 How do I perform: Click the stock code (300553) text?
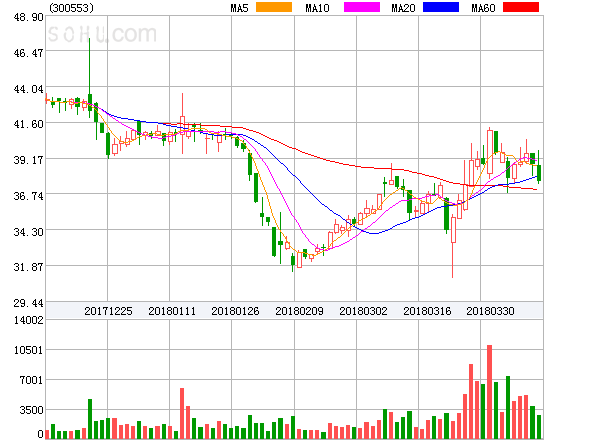72,8
